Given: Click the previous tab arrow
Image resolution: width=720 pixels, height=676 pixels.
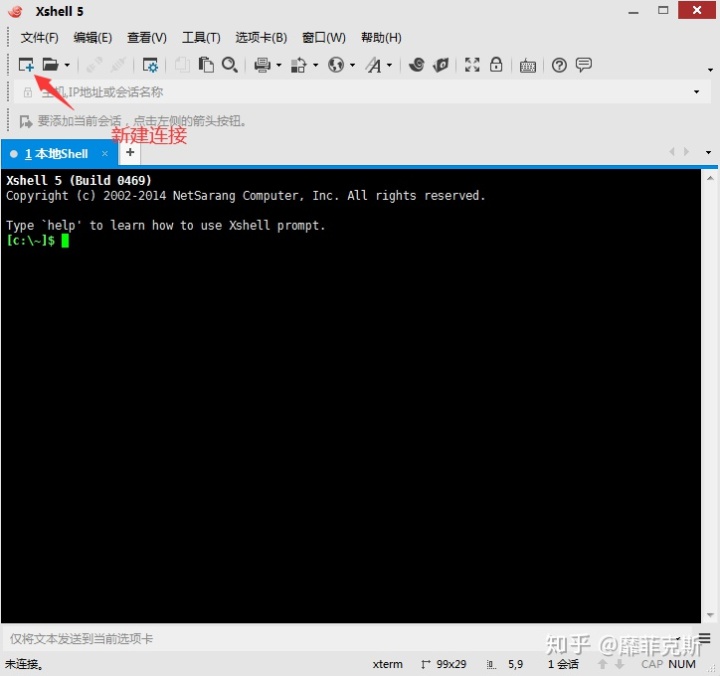Looking at the screenshot, I should [672, 152].
